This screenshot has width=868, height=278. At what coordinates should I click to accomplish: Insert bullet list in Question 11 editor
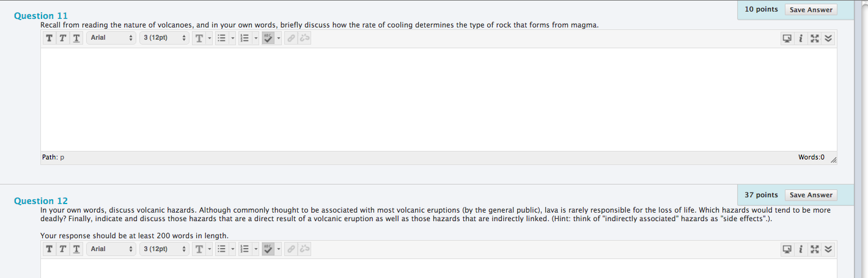click(x=223, y=38)
